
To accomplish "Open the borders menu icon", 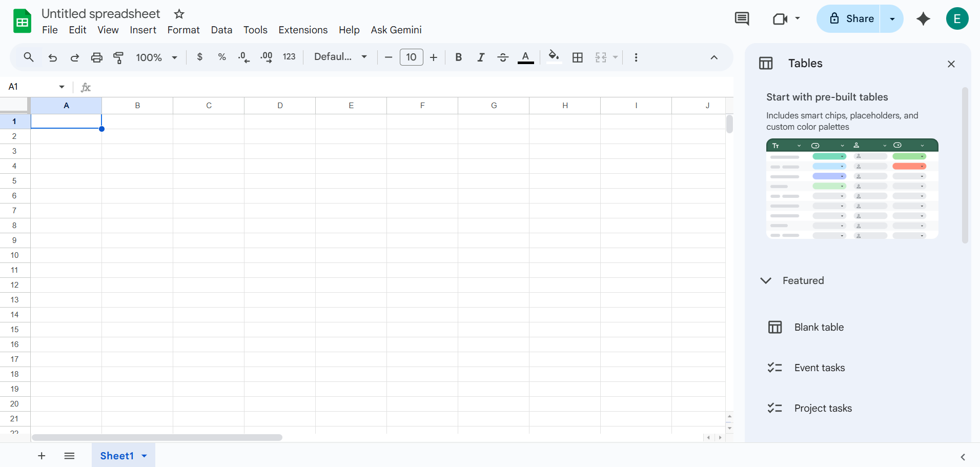I will [578, 57].
